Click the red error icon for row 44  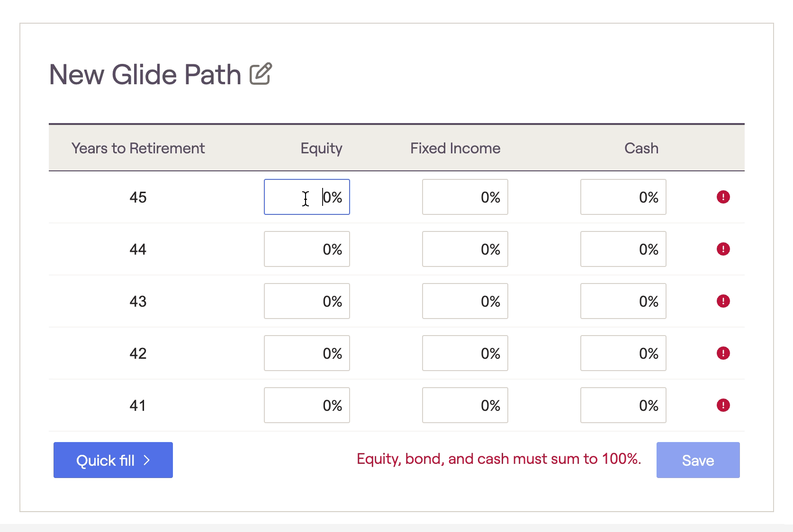723,249
